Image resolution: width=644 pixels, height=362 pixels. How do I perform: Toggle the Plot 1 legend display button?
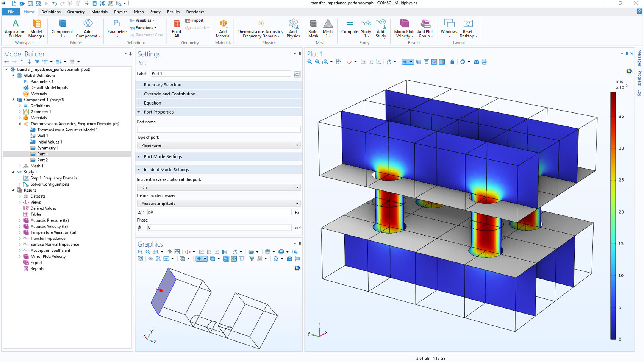click(442, 62)
